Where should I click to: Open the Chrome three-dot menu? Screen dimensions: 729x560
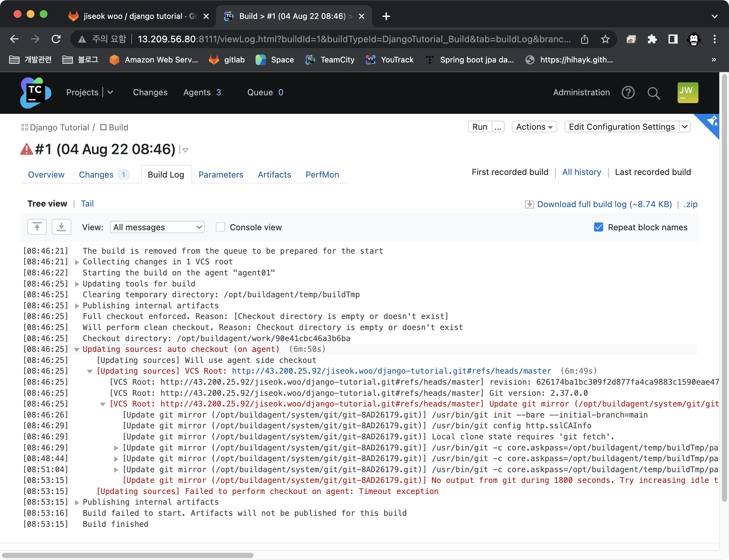(714, 39)
